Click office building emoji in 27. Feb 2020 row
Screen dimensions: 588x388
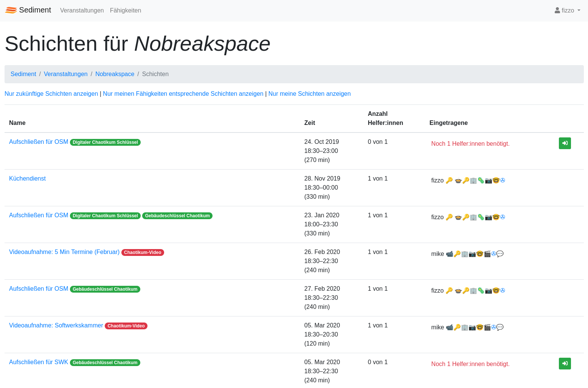[473, 291]
